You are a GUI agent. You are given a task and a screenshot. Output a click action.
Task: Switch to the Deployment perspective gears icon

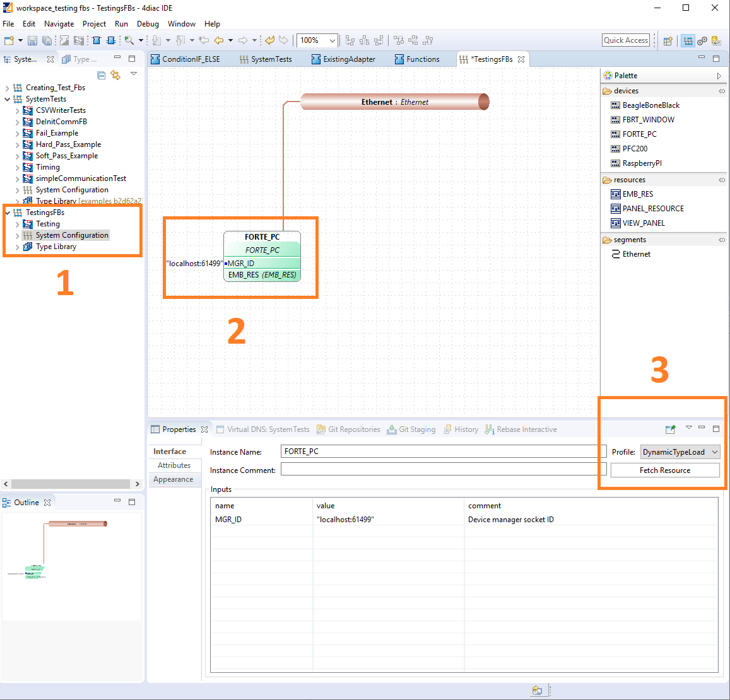[702, 40]
